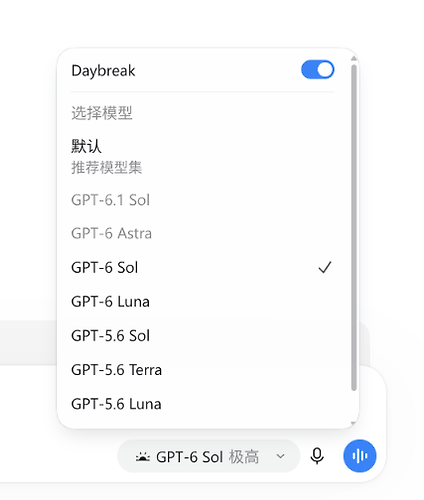Click the disabled GPT-6 Astra option
The width and height of the screenshot is (424, 500).
pos(203,233)
